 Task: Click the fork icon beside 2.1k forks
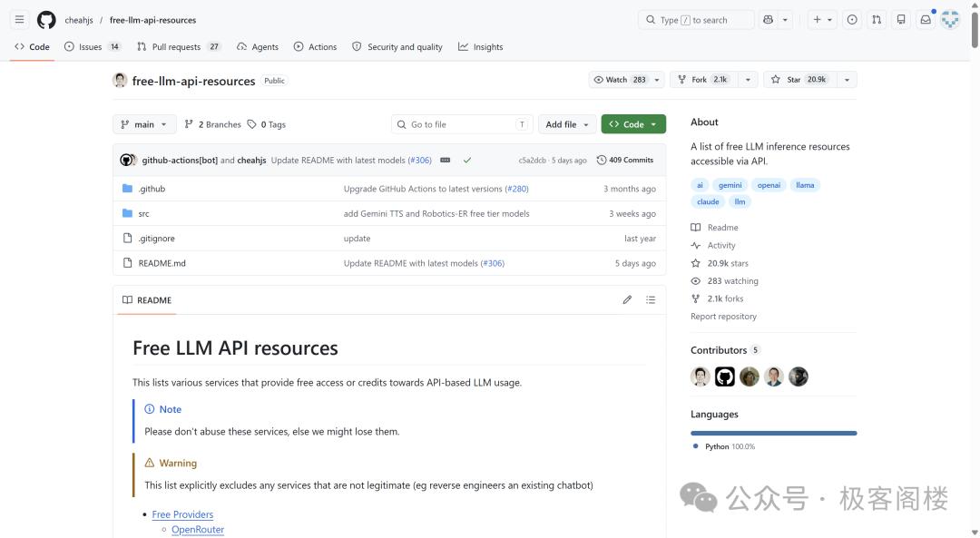pos(696,298)
